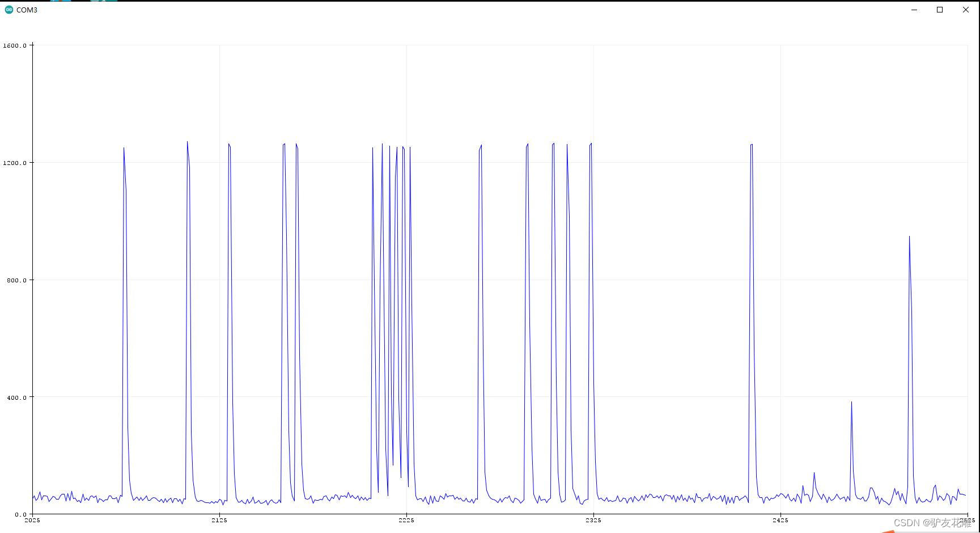Click the 800.0 y-axis label
This screenshot has height=533, width=980.
click(16, 280)
